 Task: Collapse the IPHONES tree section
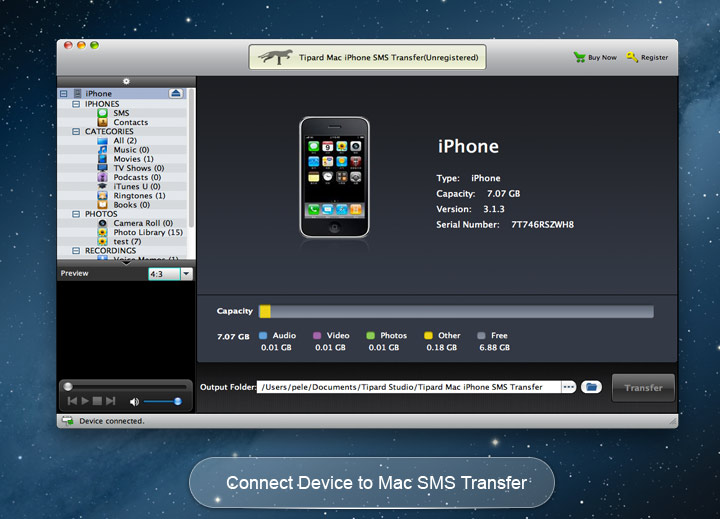coord(76,104)
